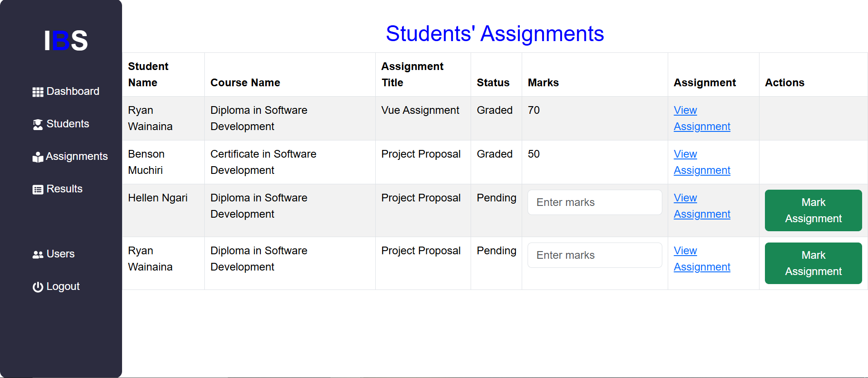Click the Users group icon
868x378 pixels.
(x=38, y=255)
